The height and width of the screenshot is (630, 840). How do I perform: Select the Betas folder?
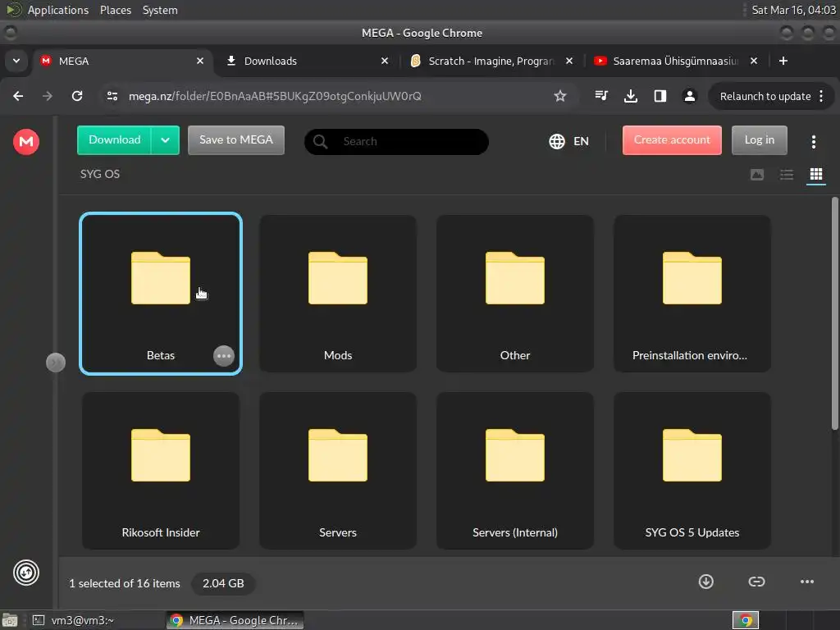click(x=161, y=294)
